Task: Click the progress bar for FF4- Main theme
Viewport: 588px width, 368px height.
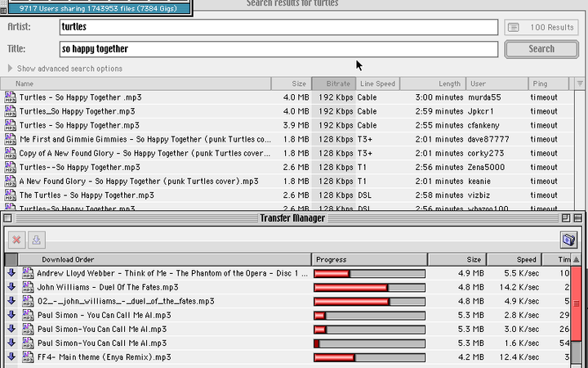Action: pyautogui.click(x=369, y=357)
